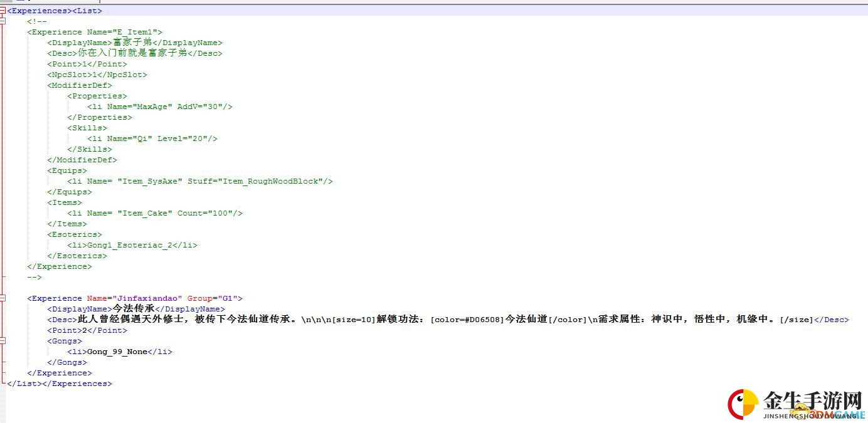868x423 pixels.
Task: Click the closing Skills tag
Action: pyautogui.click(x=90, y=149)
